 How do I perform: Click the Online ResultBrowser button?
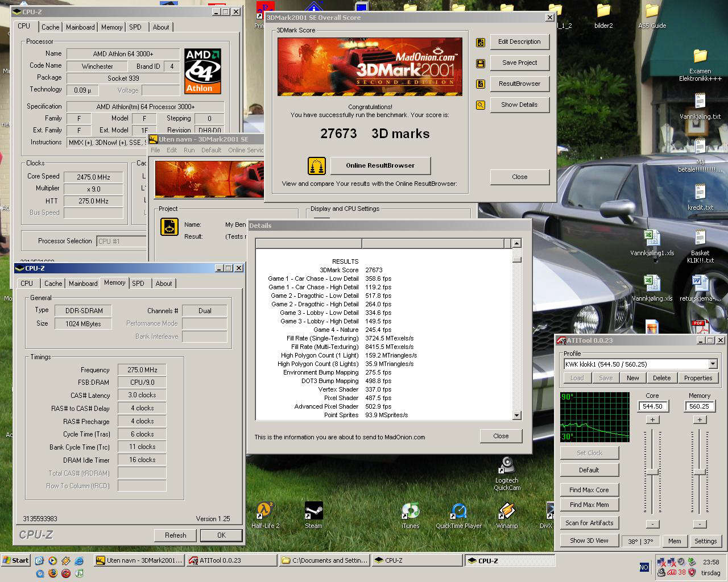(x=380, y=166)
